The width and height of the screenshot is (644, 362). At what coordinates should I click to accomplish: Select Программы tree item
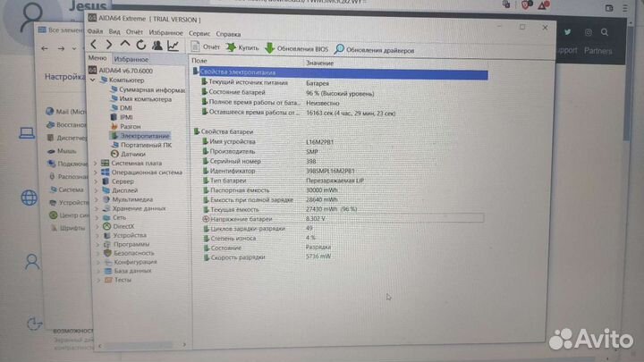coord(126,244)
